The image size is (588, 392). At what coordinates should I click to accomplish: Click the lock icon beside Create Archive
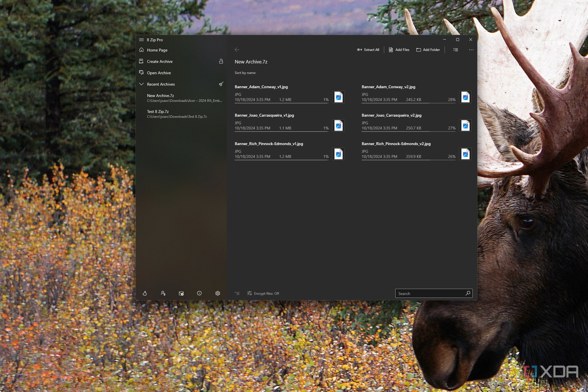point(221,61)
